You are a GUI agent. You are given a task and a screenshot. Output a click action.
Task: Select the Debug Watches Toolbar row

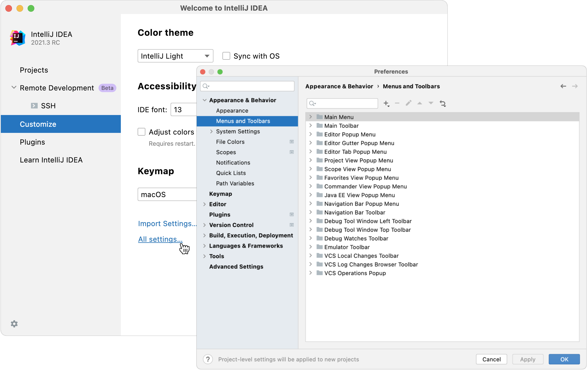(x=442, y=238)
